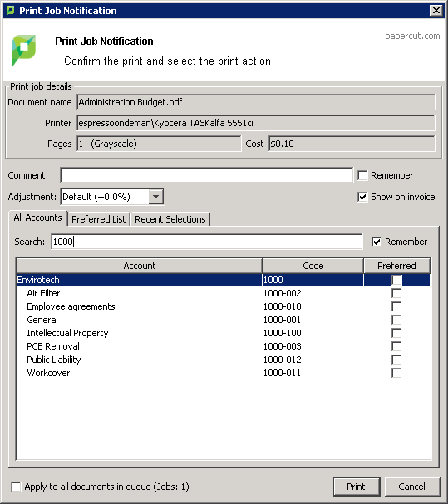Open the Adjustment dropdown arrow
Screen dimensions: 448x504
[156, 197]
